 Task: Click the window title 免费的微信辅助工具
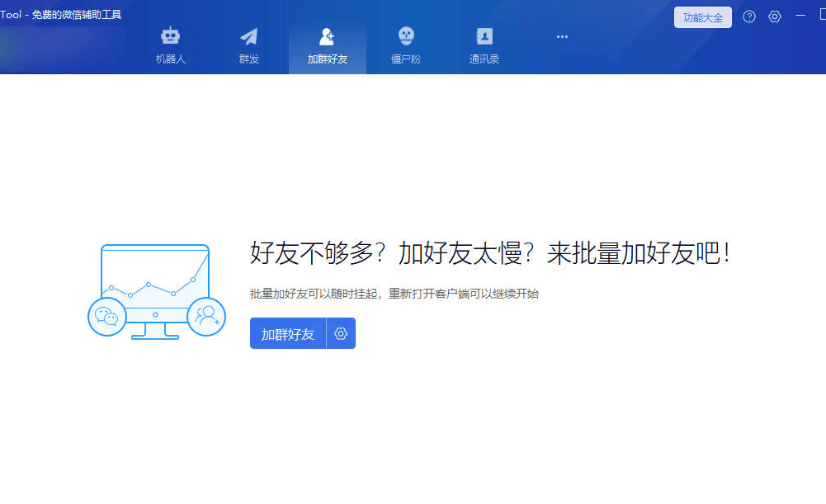point(77,15)
